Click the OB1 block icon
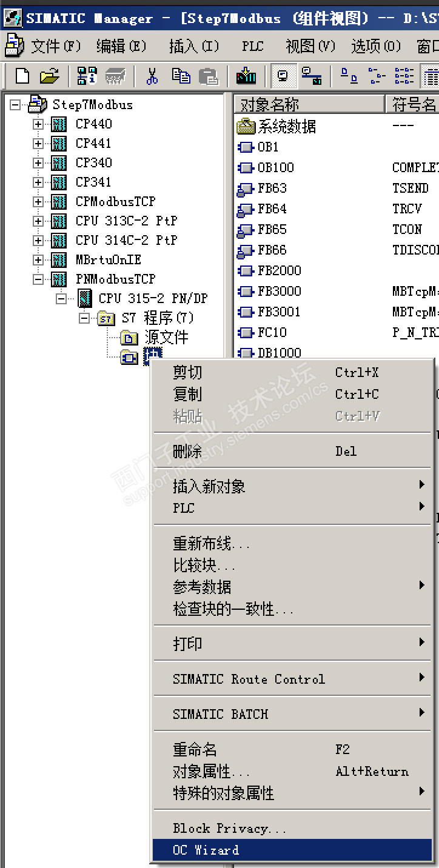This screenshot has height=868, width=439. click(246, 147)
